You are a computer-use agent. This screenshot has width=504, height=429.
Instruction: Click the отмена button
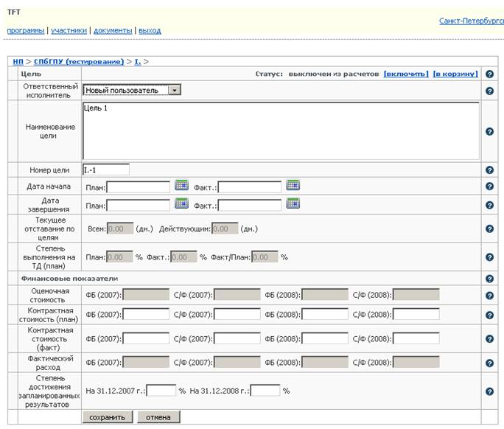pos(158,417)
